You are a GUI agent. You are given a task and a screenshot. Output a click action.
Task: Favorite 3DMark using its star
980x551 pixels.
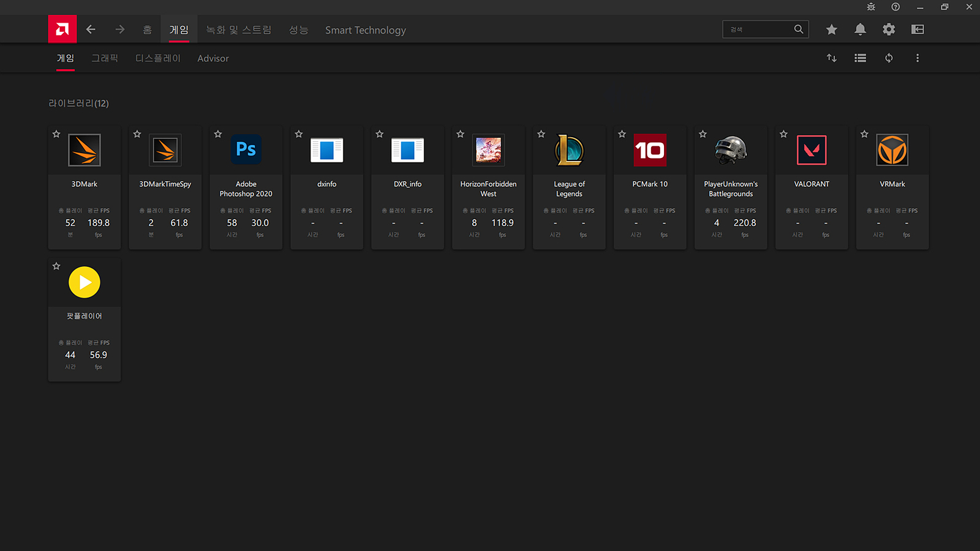[x=56, y=134]
